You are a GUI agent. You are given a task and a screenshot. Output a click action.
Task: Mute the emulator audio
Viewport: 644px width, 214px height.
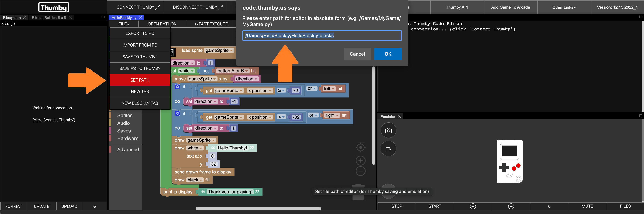click(x=587, y=206)
